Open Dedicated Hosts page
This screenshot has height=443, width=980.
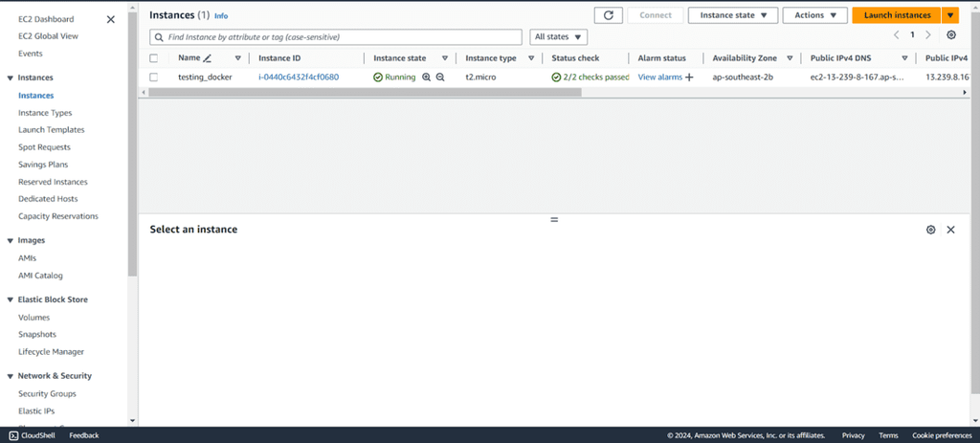coord(48,199)
